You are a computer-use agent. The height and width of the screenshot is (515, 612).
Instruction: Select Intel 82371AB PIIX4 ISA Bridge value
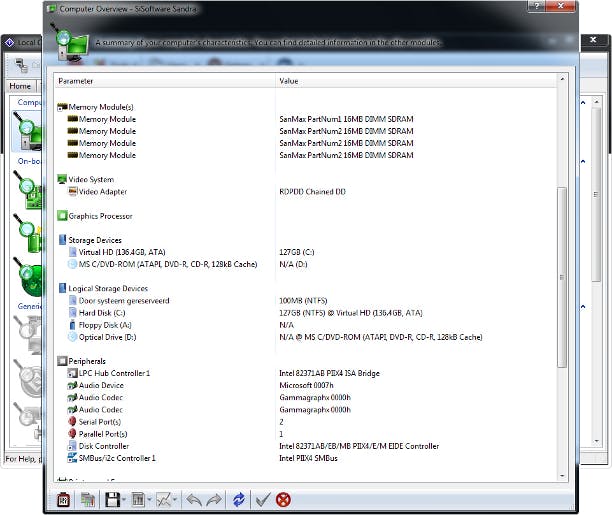click(x=329, y=373)
